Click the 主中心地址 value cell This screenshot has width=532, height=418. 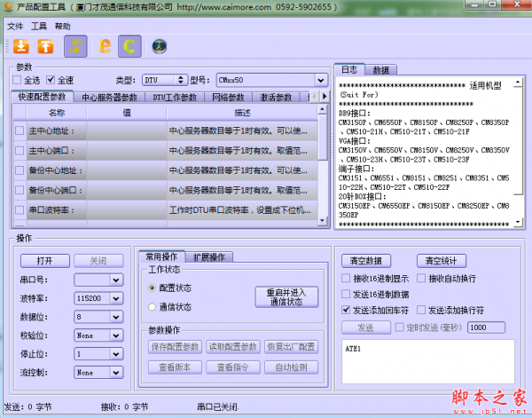coord(127,130)
